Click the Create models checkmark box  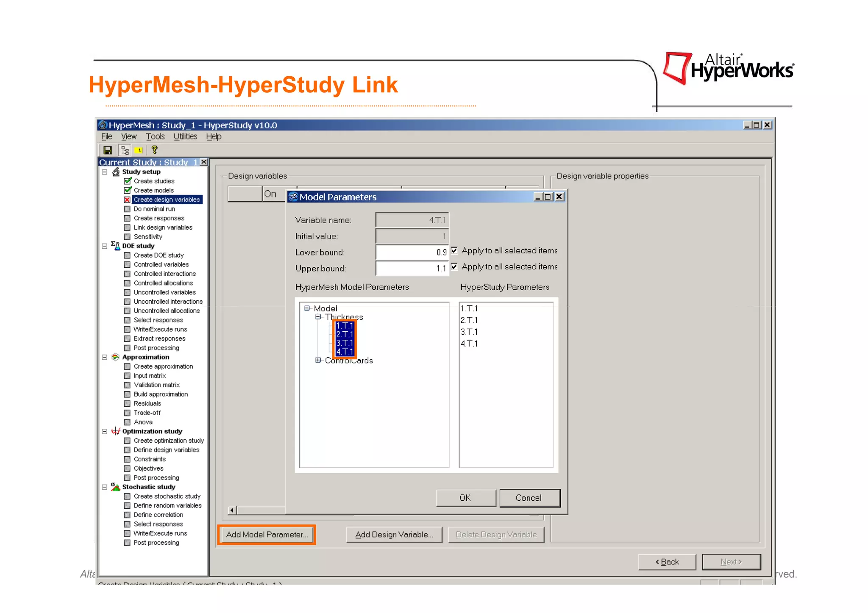tap(128, 190)
